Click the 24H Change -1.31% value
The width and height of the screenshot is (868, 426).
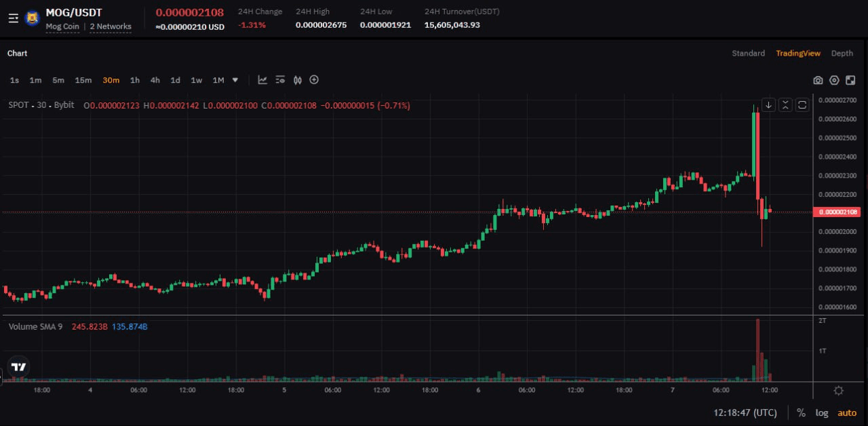(252, 25)
